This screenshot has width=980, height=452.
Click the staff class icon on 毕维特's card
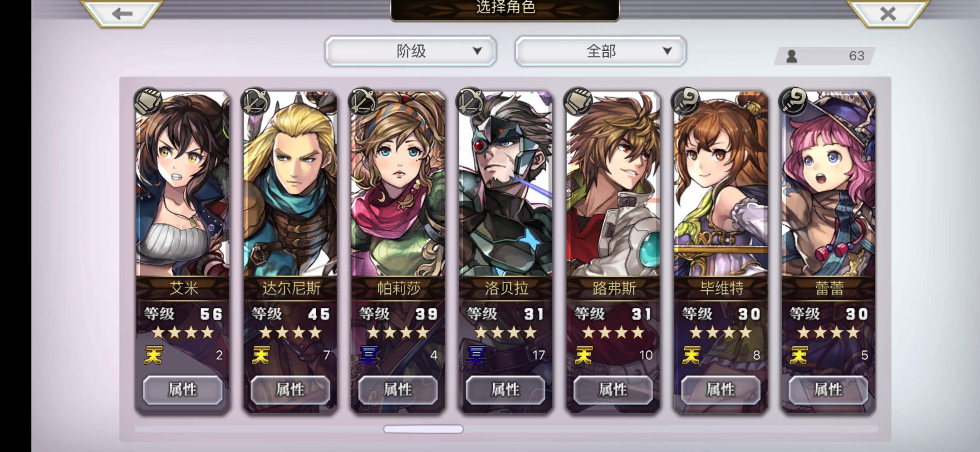686,101
